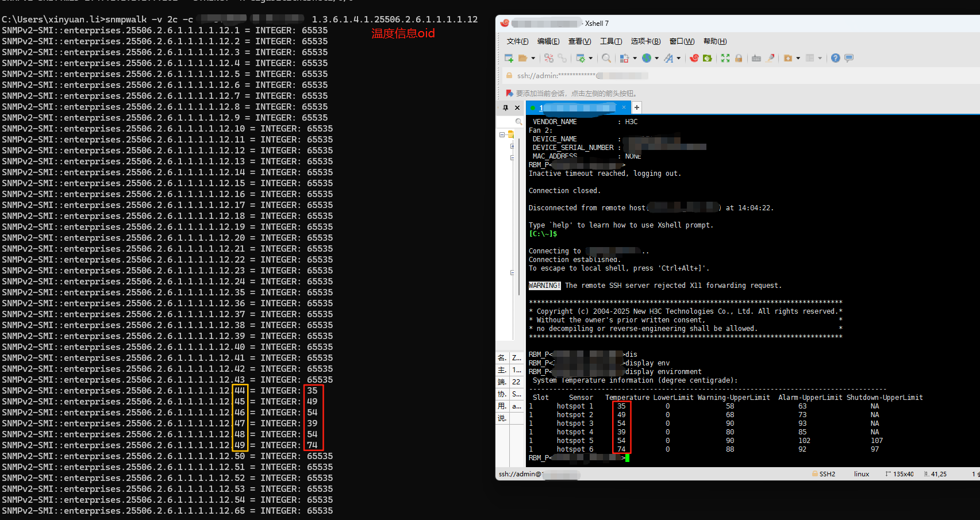This screenshot has width=980, height=520.
Task: Add a new tab with plus button
Action: coord(637,107)
